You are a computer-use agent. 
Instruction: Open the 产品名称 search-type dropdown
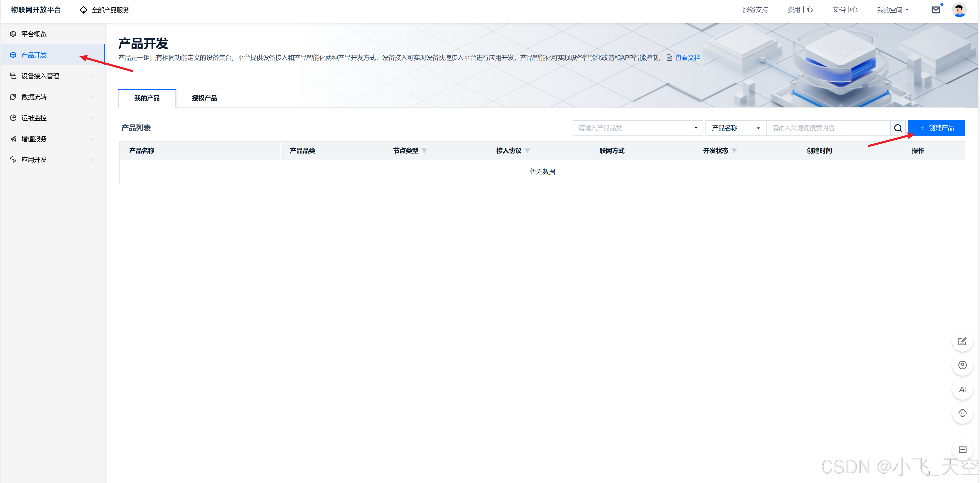735,128
